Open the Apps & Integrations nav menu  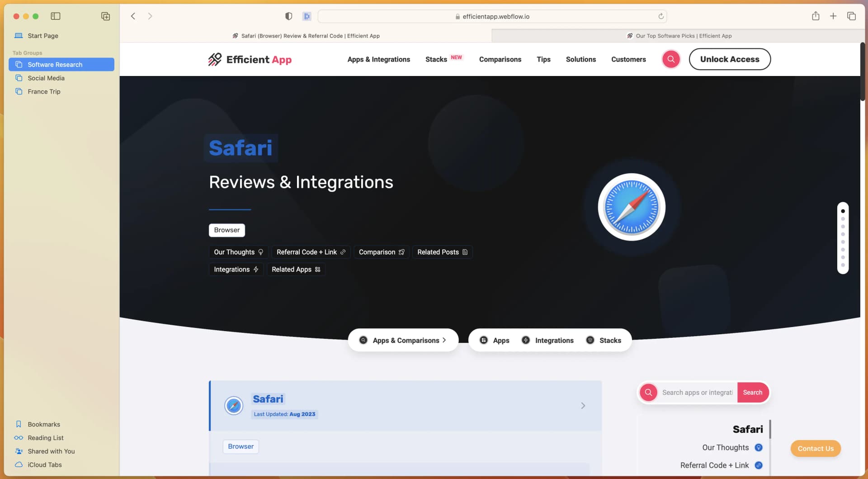coord(378,59)
